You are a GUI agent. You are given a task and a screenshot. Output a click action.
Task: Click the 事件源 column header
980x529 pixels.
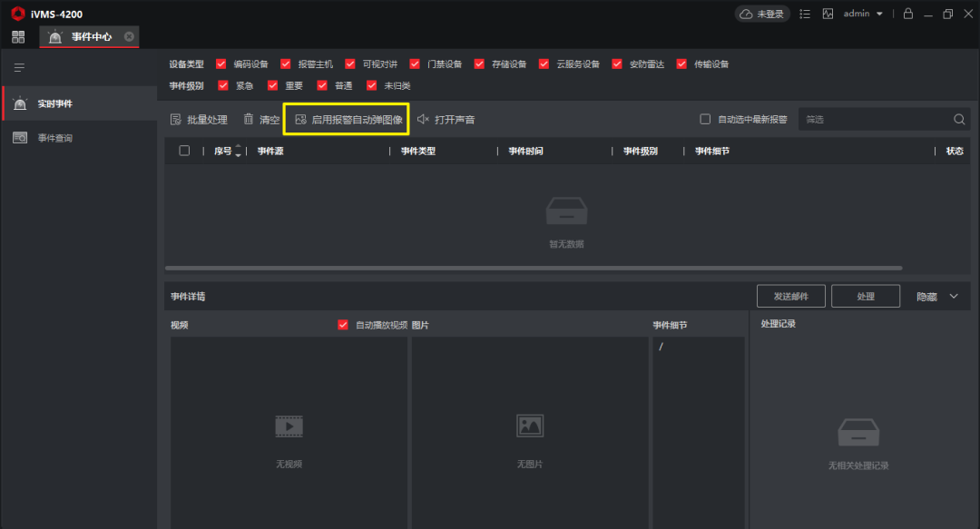[x=270, y=151]
